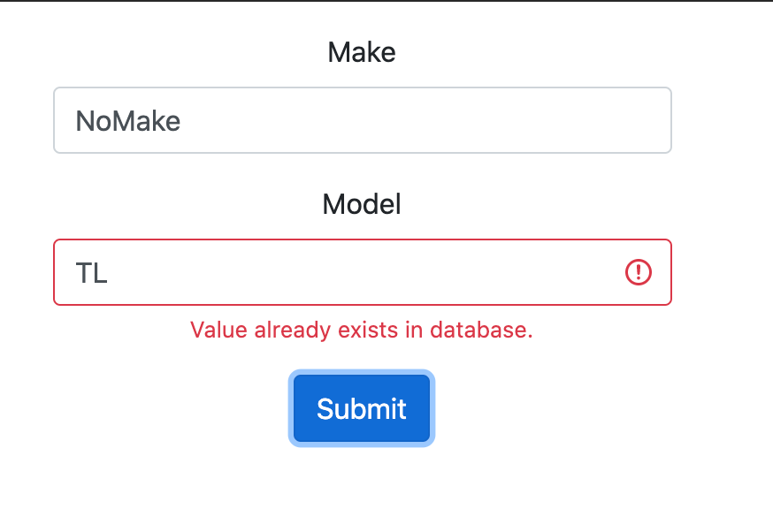This screenshot has height=532, width=773.
Task: Click the Model field label
Action: click(x=362, y=203)
